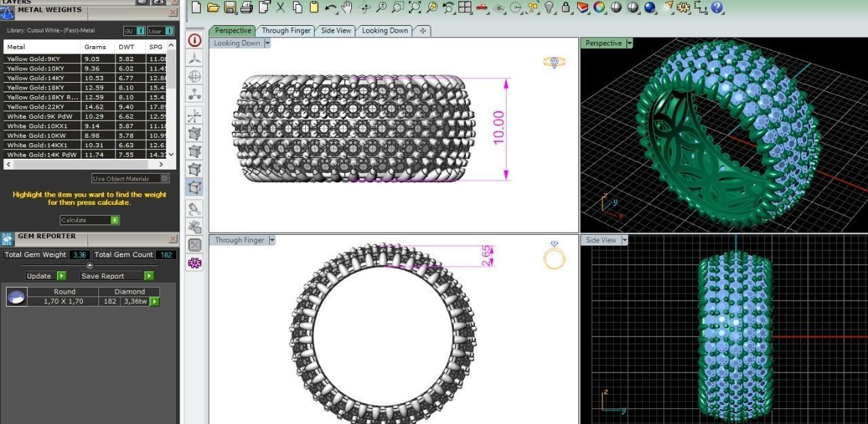Click the round diamond gem thumbnail
The height and width of the screenshot is (424, 868).
pyautogui.click(x=17, y=296)
